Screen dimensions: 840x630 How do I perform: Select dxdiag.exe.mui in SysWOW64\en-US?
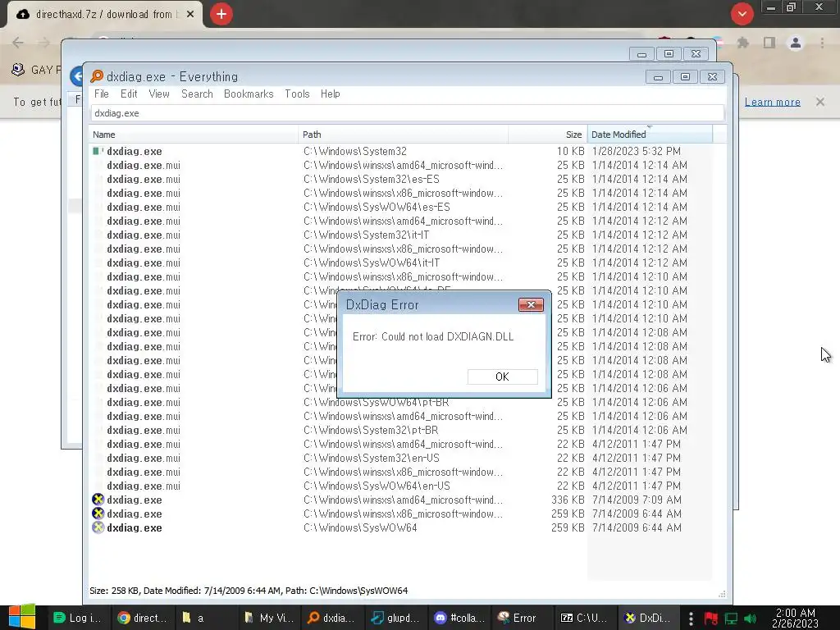[143, 486]
